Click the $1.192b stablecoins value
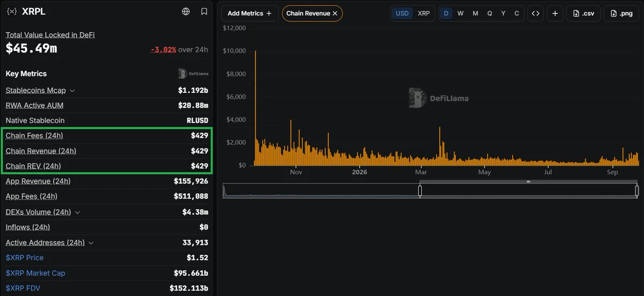 tap(193, 91)
